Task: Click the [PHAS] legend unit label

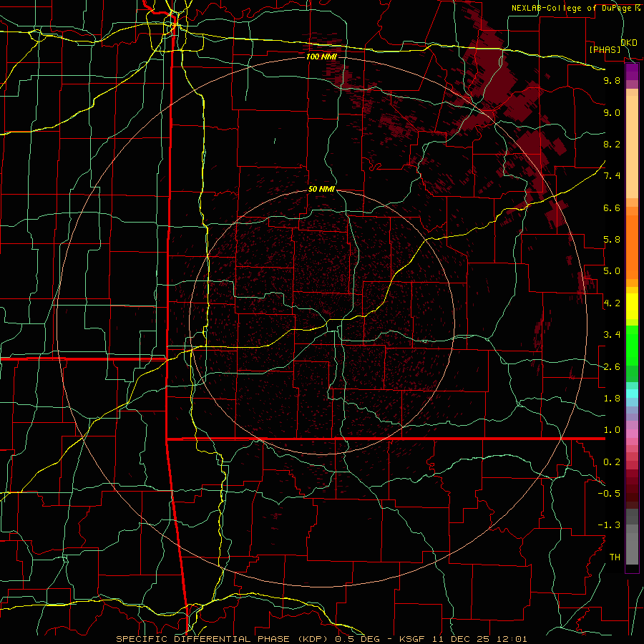Action: click(x=605, y=49)
